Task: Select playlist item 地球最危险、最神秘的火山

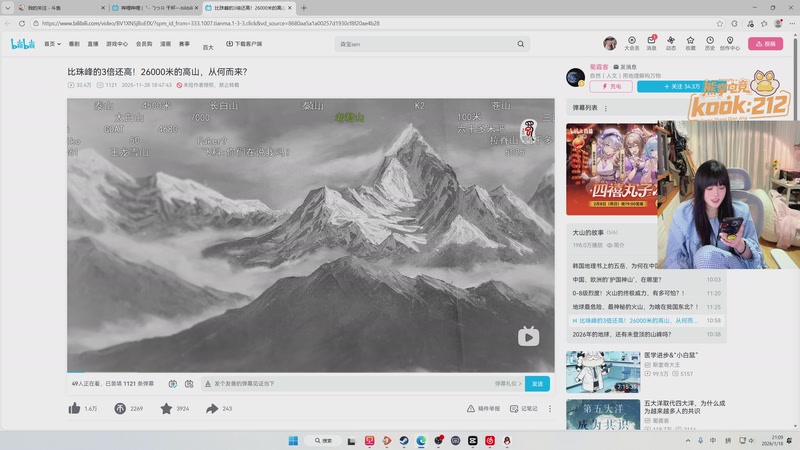Action: coord(646,307)
